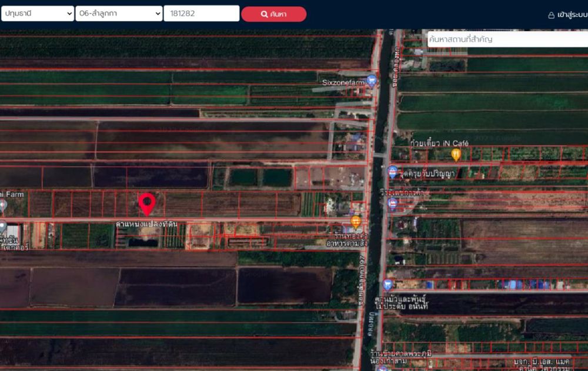Click the magnifier icon inside the search button

[x=264, y=14]
